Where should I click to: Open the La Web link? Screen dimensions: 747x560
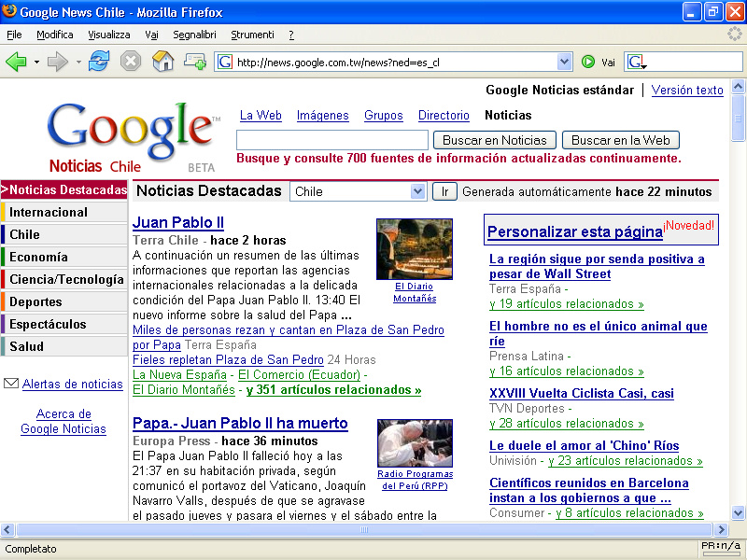[261, 115]
